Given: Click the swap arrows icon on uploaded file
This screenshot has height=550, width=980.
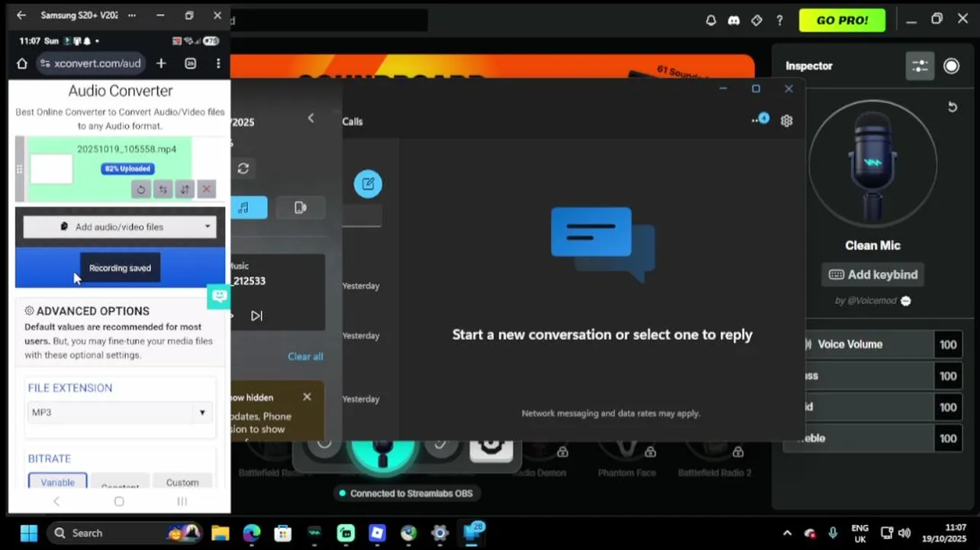Looking at the screenshot, I should pos(163,189).
